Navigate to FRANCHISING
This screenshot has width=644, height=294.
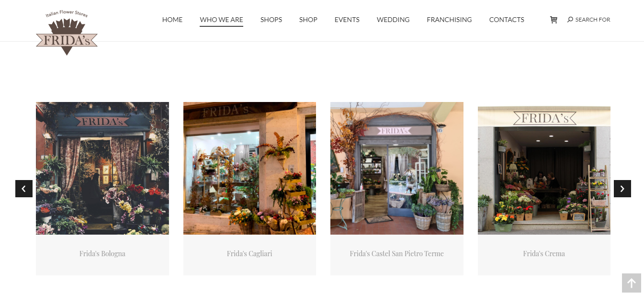449,20
